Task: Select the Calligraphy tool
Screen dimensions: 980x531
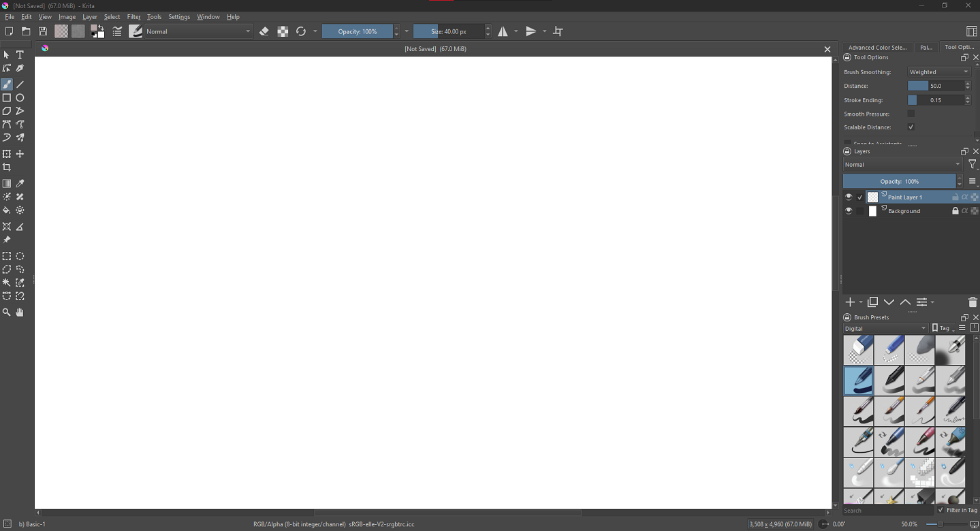Action: (20, 68)
